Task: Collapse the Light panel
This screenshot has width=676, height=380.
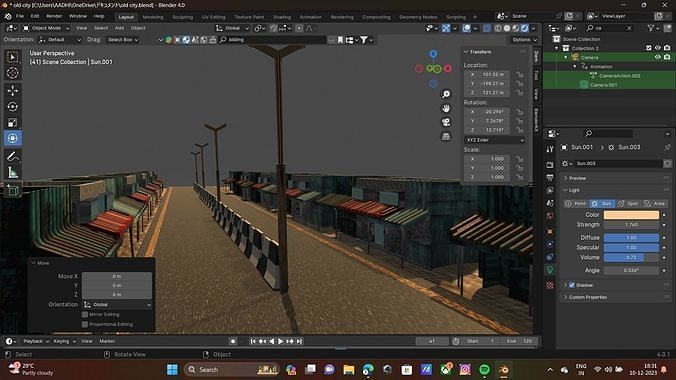Action: click(573, 190)
